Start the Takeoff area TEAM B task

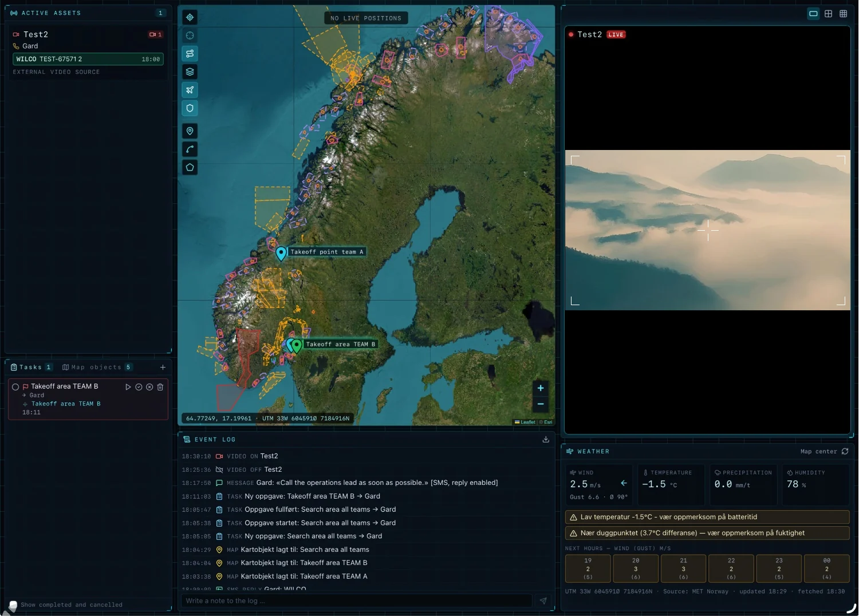128,387
